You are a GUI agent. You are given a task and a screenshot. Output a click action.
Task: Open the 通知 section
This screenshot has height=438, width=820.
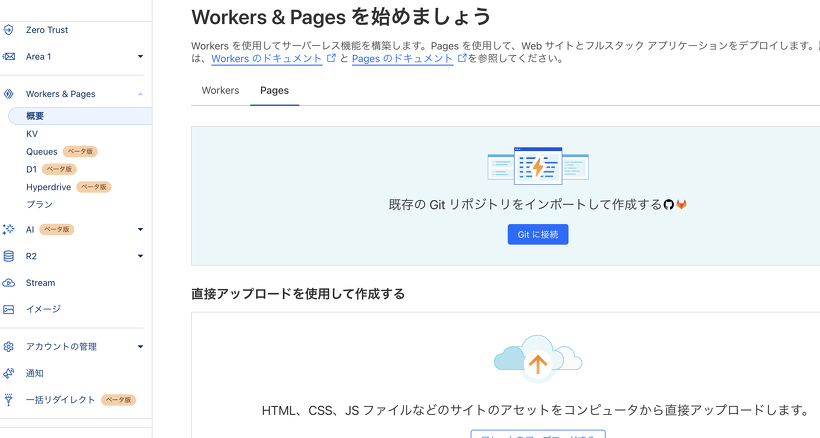pos(35,373)
